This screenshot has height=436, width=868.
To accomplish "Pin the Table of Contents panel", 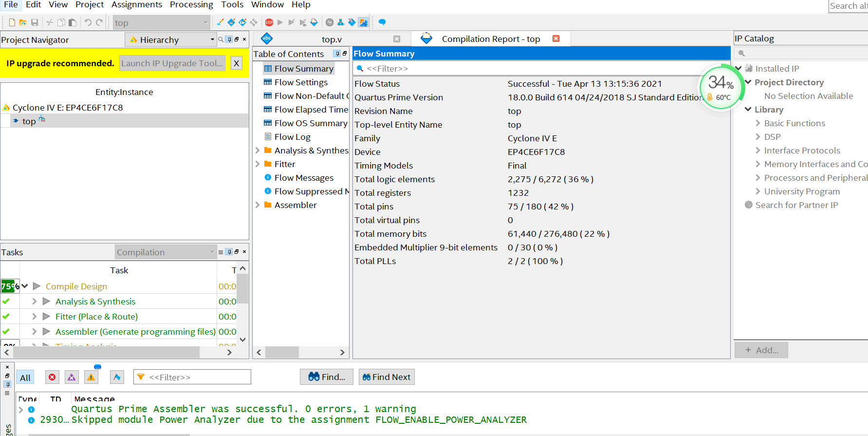I will 337,54.
